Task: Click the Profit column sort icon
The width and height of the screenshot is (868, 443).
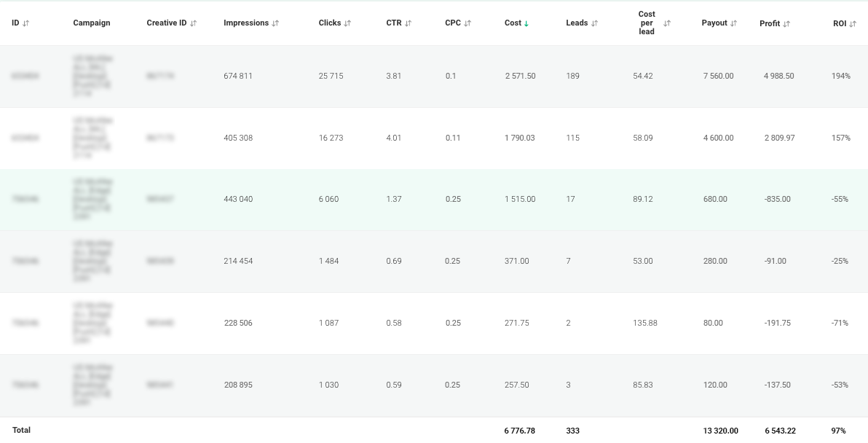Action: [x=786, y=23]
